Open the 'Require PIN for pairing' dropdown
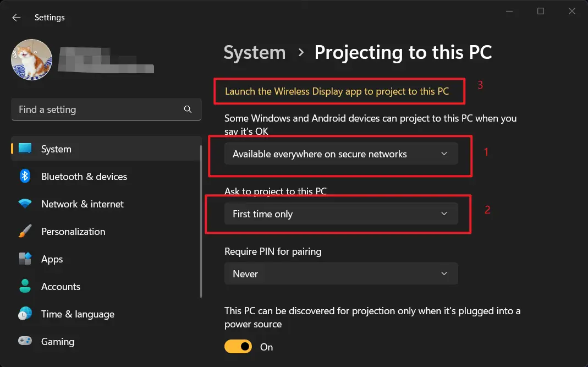The image size is (588, 367). pos(341,273)
